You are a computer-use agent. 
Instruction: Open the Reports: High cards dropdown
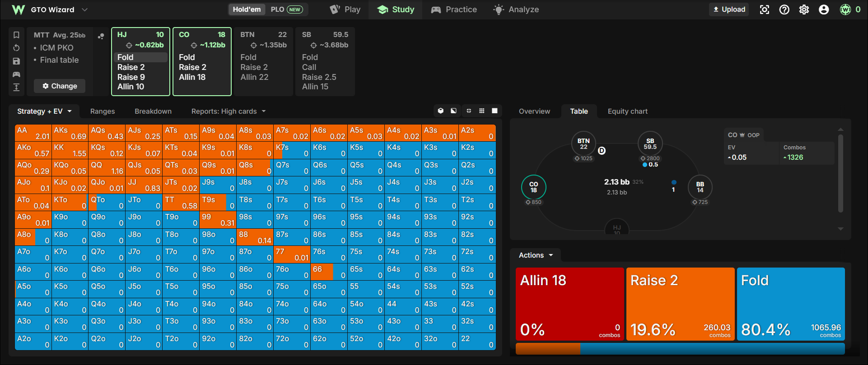coord(229,111)
